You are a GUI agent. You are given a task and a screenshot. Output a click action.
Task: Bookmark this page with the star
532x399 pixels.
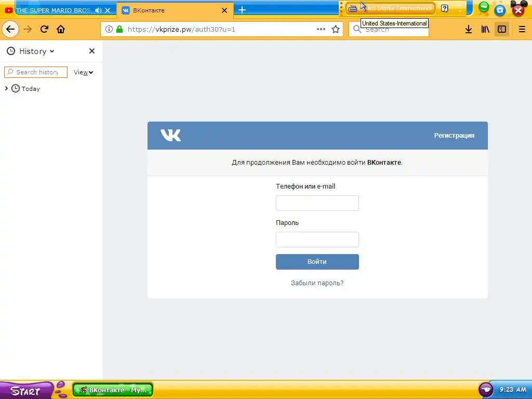(336, 29)
